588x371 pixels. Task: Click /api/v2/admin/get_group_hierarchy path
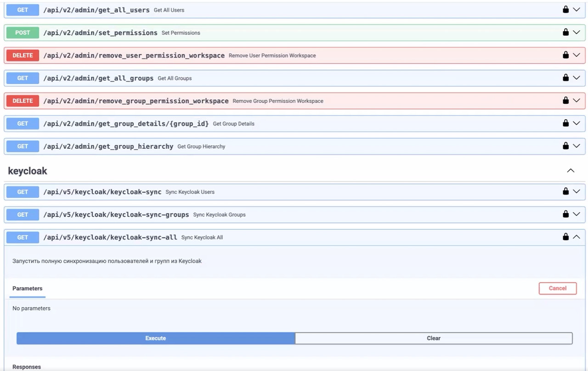108,146
